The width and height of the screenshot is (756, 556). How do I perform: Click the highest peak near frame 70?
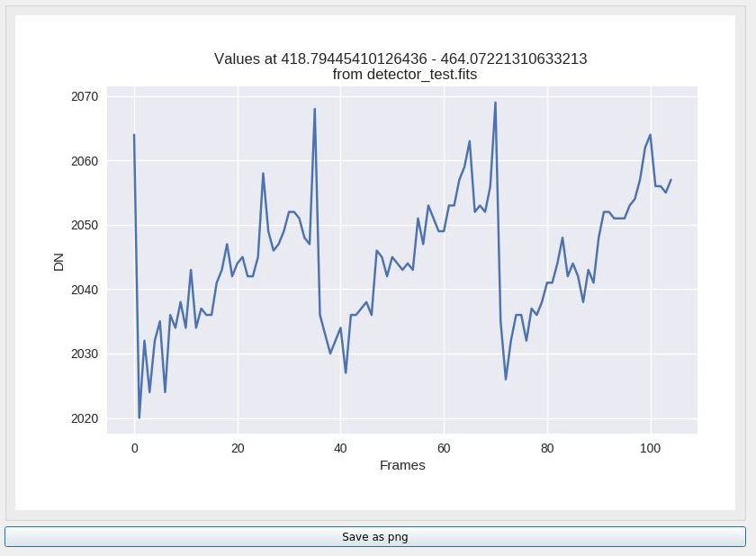pos(495,103)
